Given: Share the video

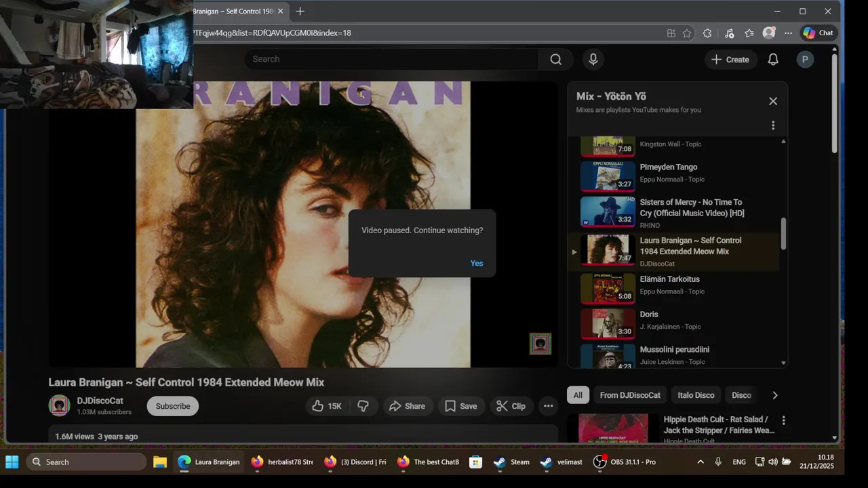Looking at the screenshot, I should point(408,406).
